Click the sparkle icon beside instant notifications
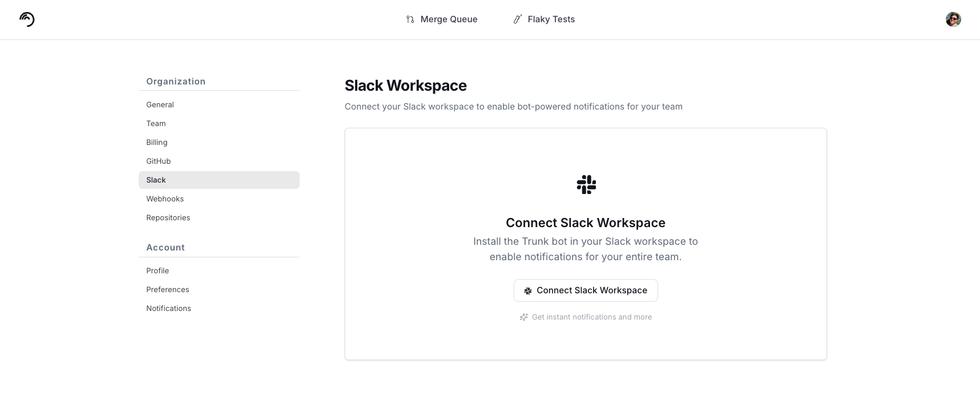Screen dimensions: 980x416 click(x=523, y=317)
